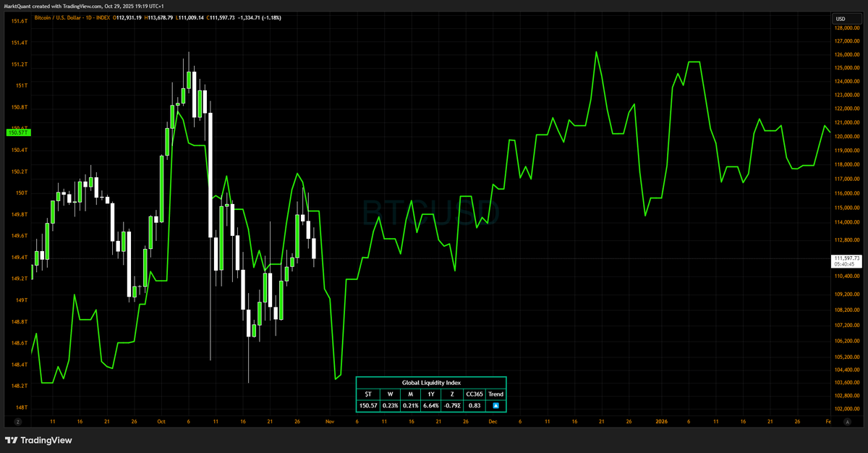Click the 128,000.00 right price label

point(846,28)
